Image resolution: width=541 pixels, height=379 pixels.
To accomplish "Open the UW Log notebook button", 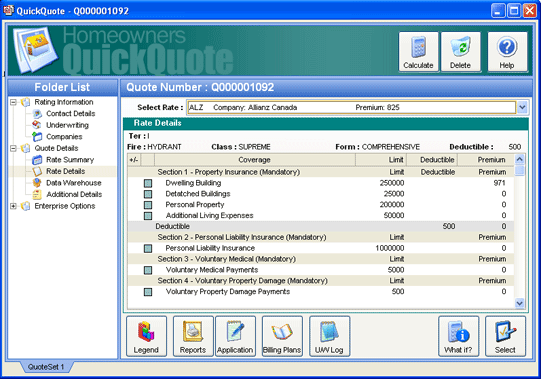I will point(329,336).
